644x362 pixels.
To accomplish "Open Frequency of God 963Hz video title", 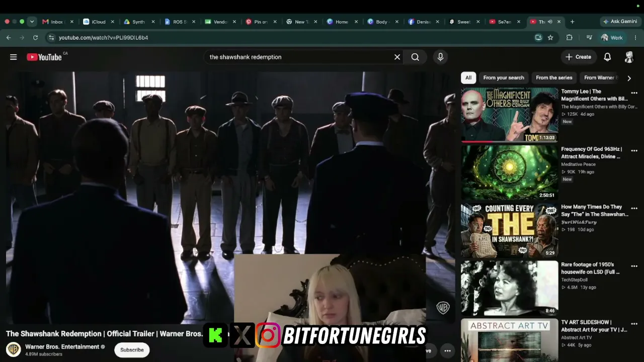I will pyautogui.click(x=592, y=153).
